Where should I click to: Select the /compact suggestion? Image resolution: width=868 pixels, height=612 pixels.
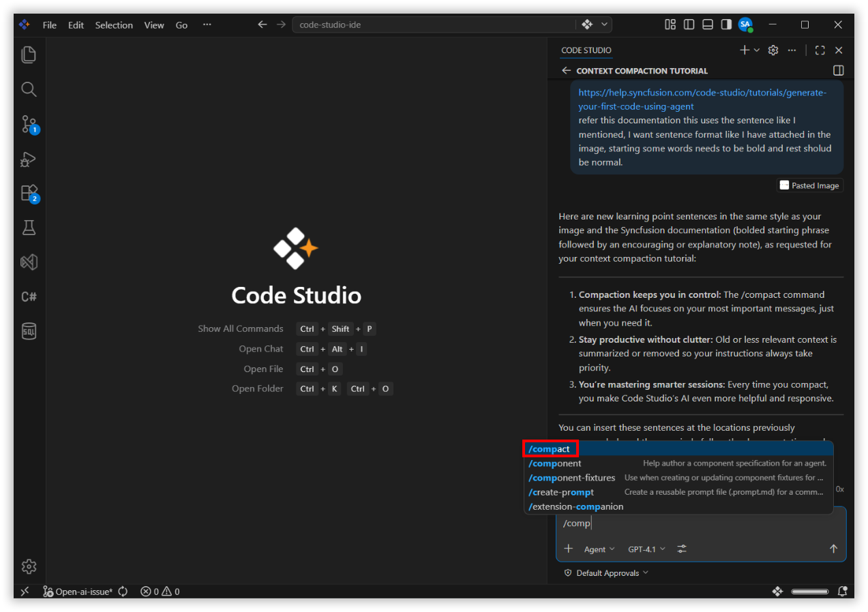tap(678, 448)
